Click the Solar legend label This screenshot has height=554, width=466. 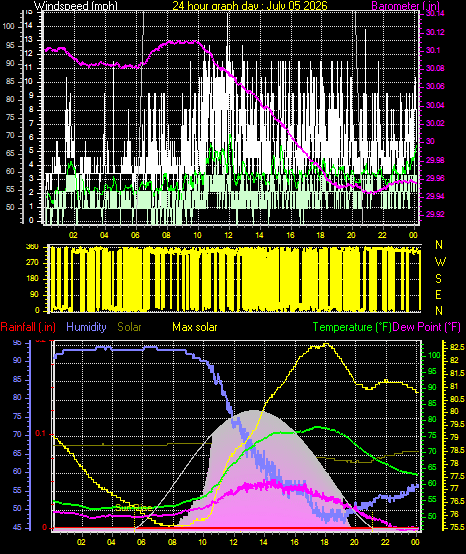[129, 327]
